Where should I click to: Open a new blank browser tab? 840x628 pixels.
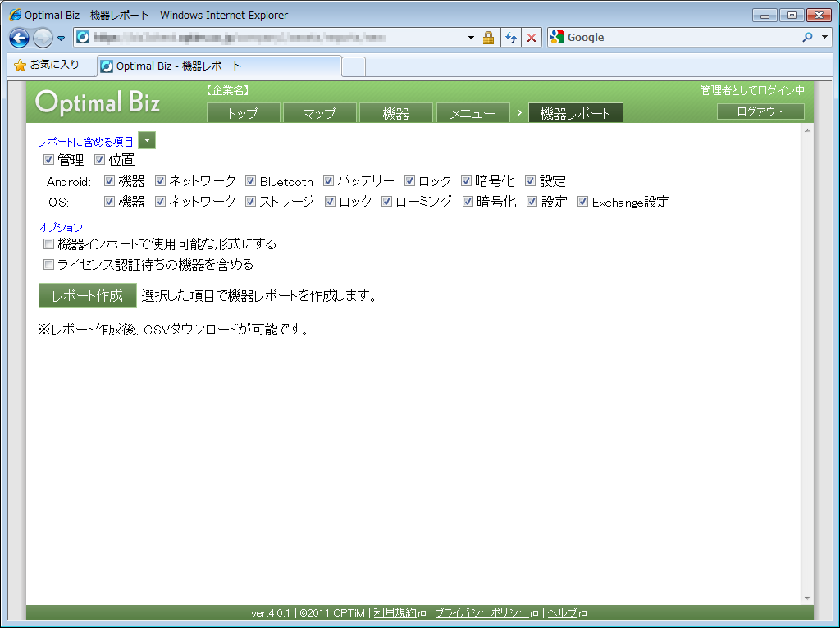pos(354,66)
